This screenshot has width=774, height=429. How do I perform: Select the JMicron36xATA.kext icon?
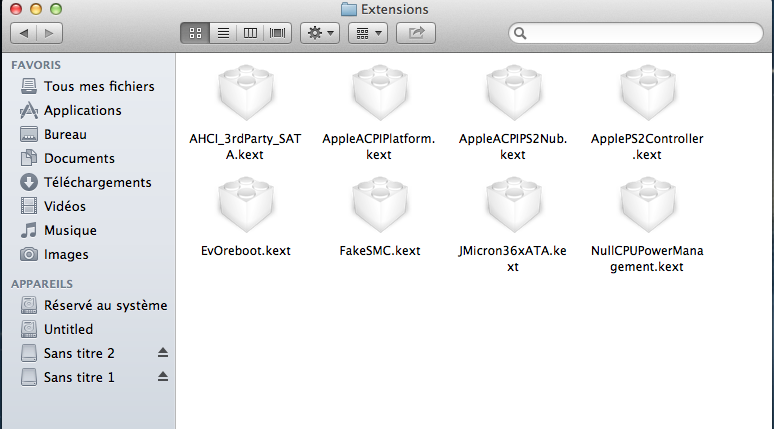tap(514, 204)
